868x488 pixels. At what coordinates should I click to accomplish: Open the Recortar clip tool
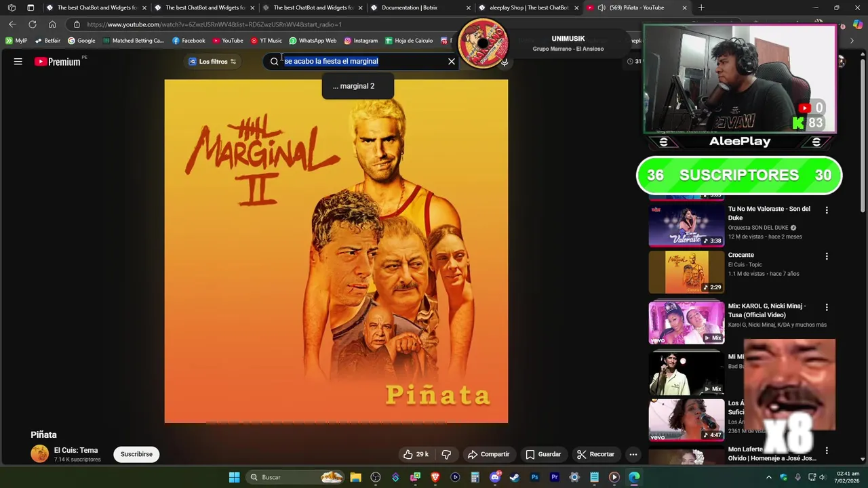(x=595, y=454)
